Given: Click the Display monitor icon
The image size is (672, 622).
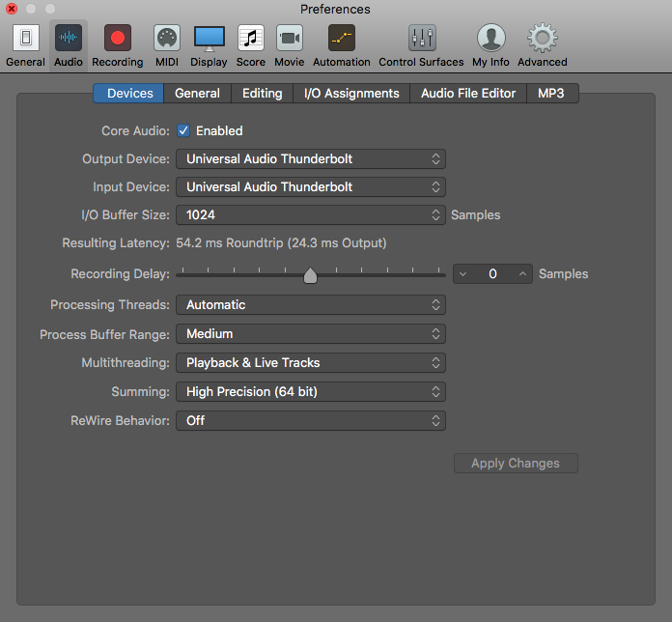Looking at the screenshot, I should (x=209, y=39).
